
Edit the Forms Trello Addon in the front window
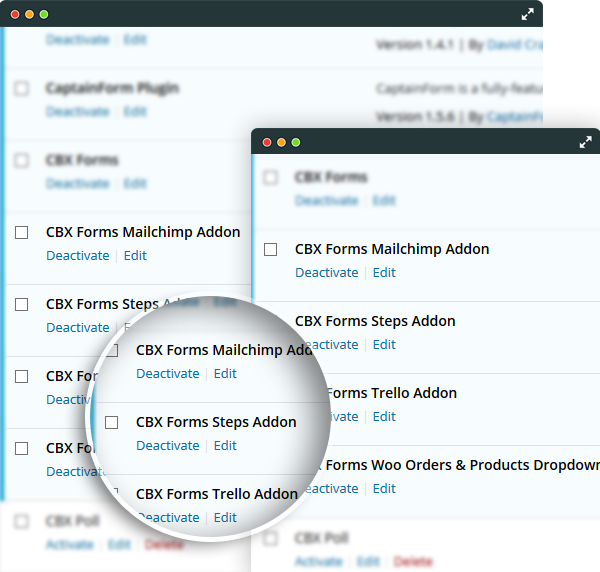[384, 416]
